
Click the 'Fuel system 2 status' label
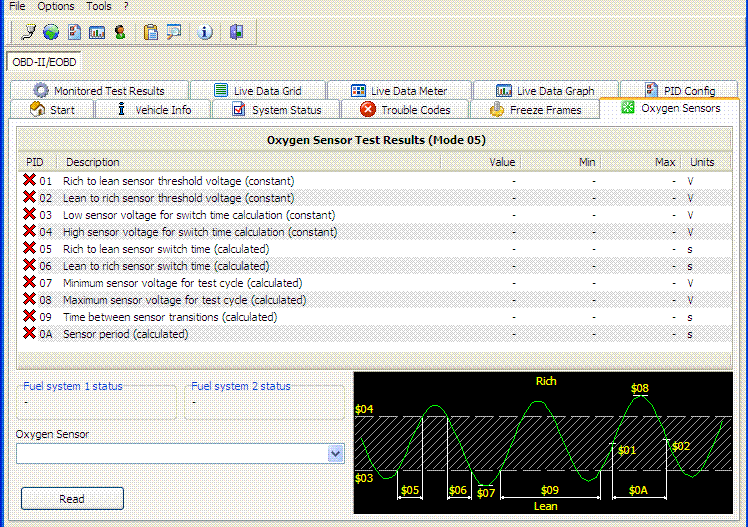click(x=241, y=386)
